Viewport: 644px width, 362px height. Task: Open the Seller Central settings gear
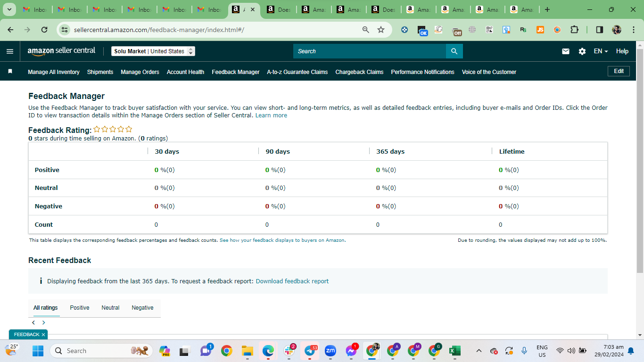click(582, 51)
